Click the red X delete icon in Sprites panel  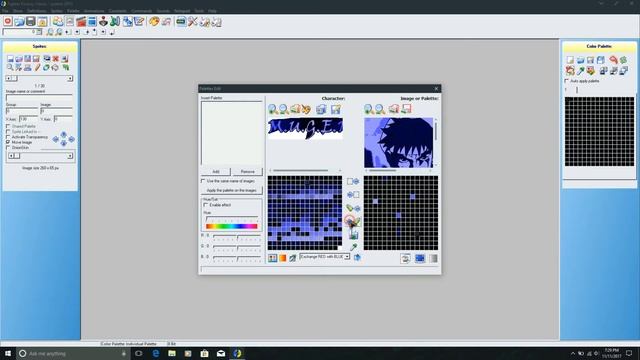pyautogui.click(x=56, y=59)
